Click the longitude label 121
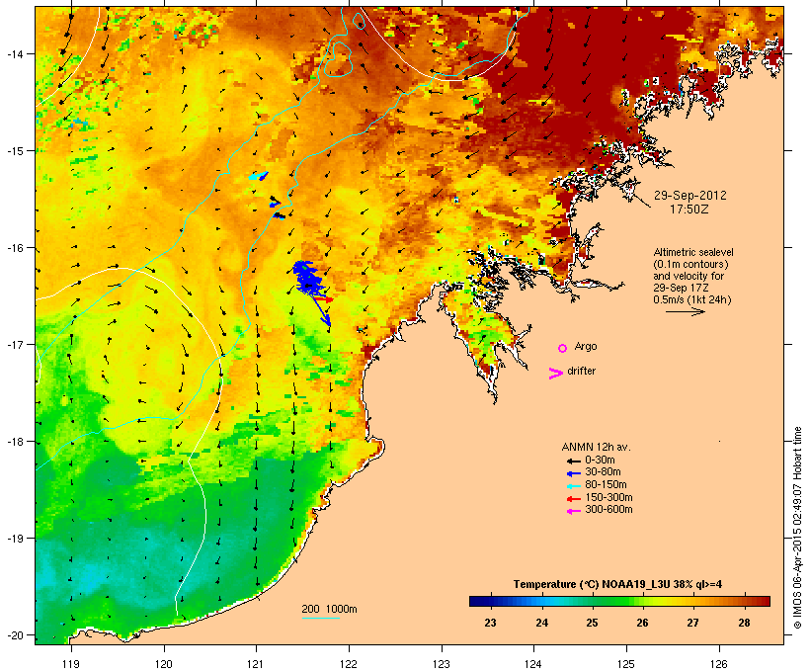This screenshot has height=672, width=810. click(x=256, y=664)
